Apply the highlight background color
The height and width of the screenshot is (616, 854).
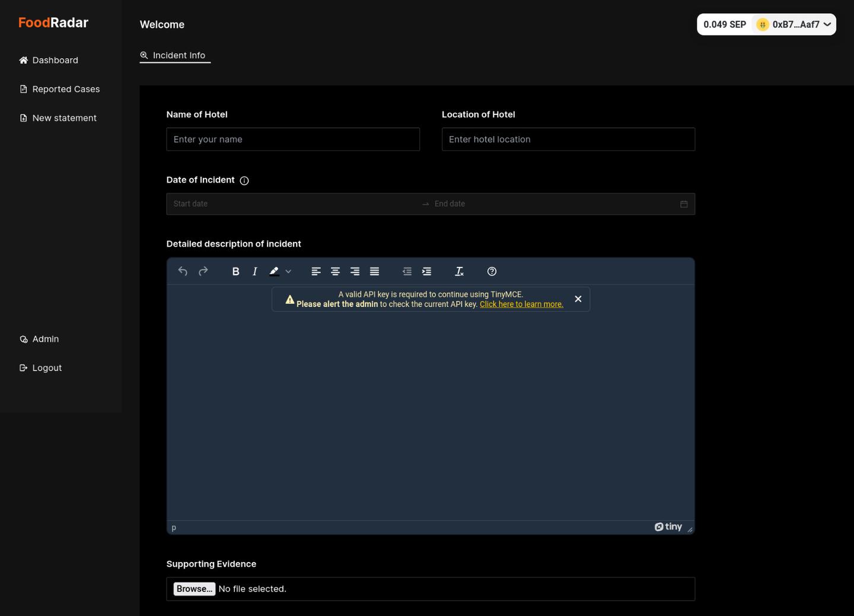(274, 271)
